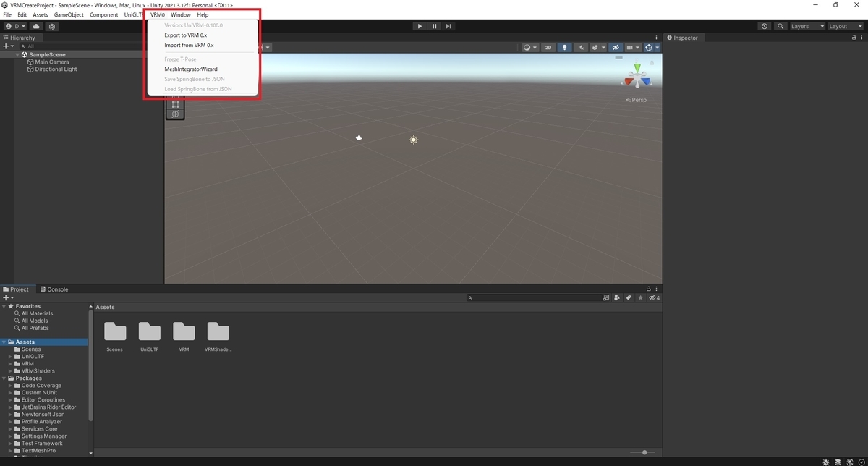Open the global search magnifier icon
This screenshot has width=868, height=466.
coord(780,26)
